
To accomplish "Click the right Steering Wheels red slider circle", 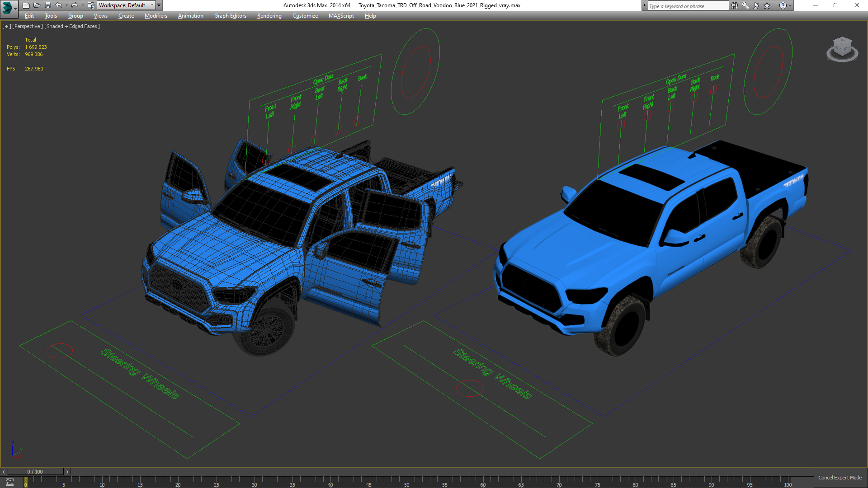I will (x=470, y=388).
